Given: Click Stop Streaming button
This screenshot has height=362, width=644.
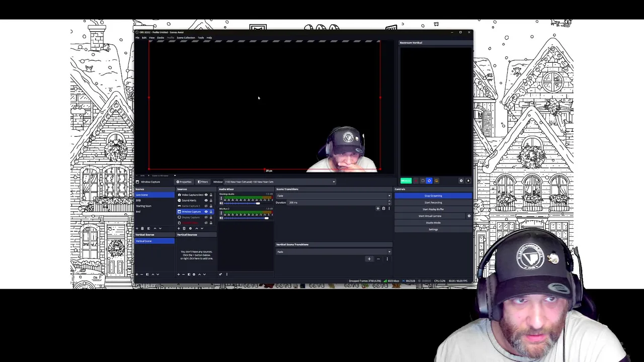Looking at the screenshot, I should pyautogui.click(x=433, y=196).
